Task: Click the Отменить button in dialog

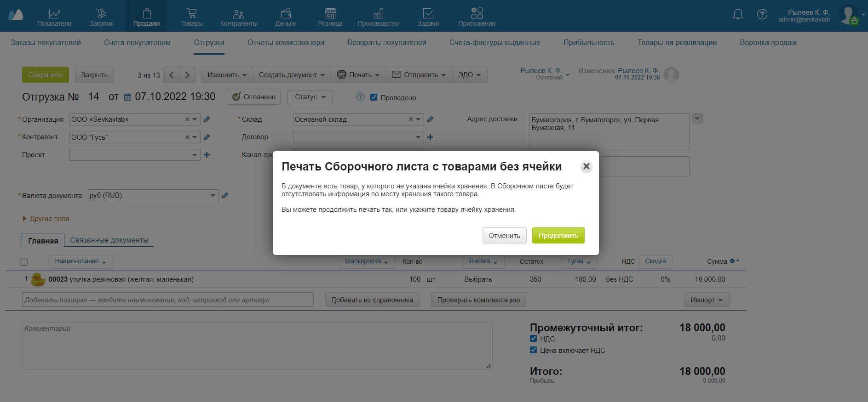Action: tap(504, 236)
